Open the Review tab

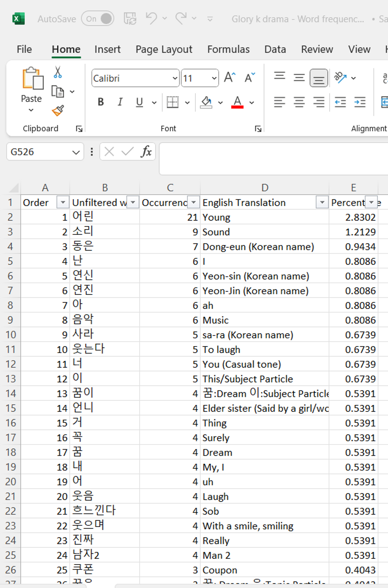tap(317, 49)
